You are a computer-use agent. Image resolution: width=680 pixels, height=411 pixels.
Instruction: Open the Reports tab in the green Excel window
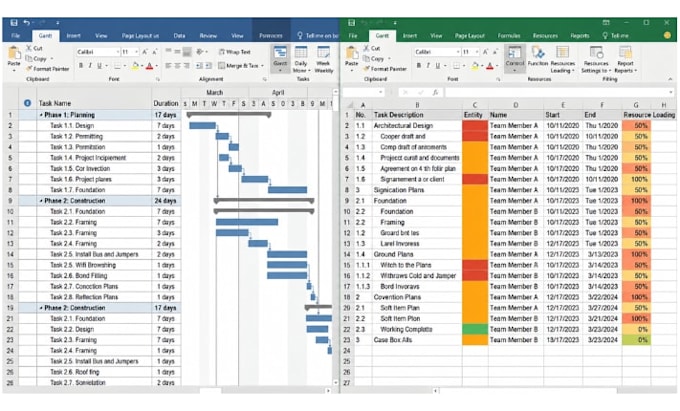[x=580, y=36]
